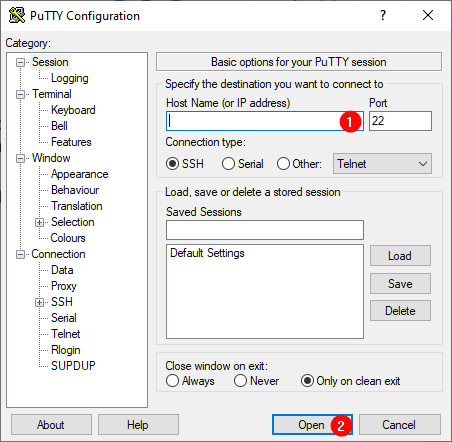The height and width of the screenshot is (442, 452).
Task: Click the Open button to connect
Action: pos(312,425)
